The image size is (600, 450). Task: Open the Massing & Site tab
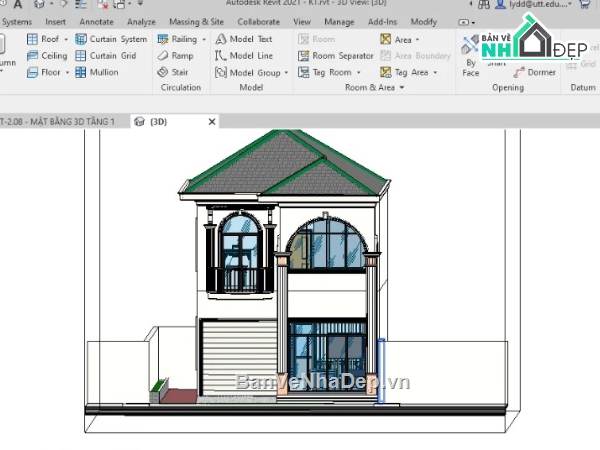tap(196, 22)
